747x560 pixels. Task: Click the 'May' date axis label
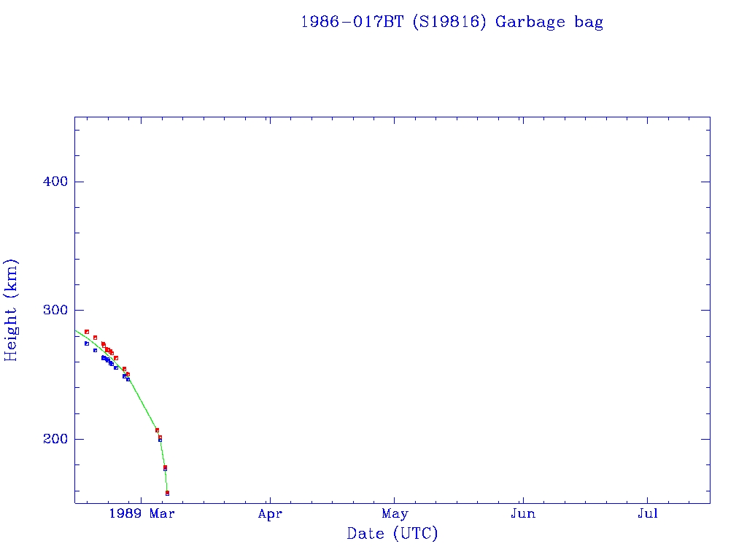[x=395, y=513]
